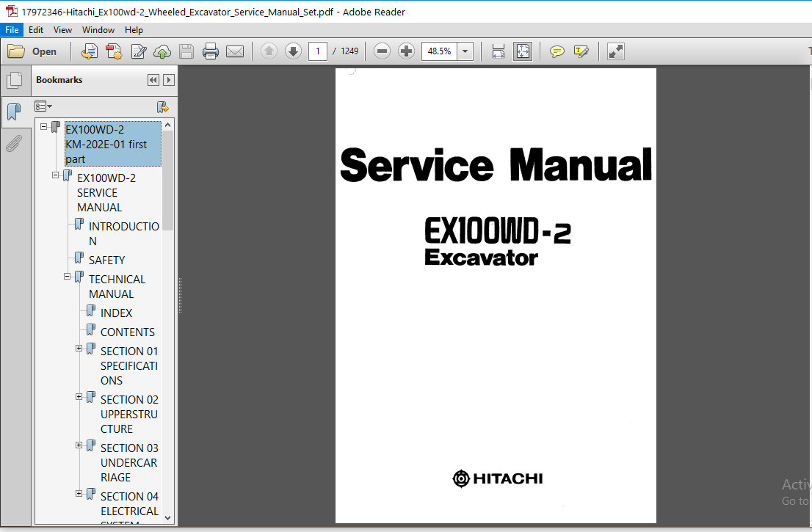This screenshot has height=532, width=812.
Task: Zoom out with the minus button
Action: tap(382, 51)
